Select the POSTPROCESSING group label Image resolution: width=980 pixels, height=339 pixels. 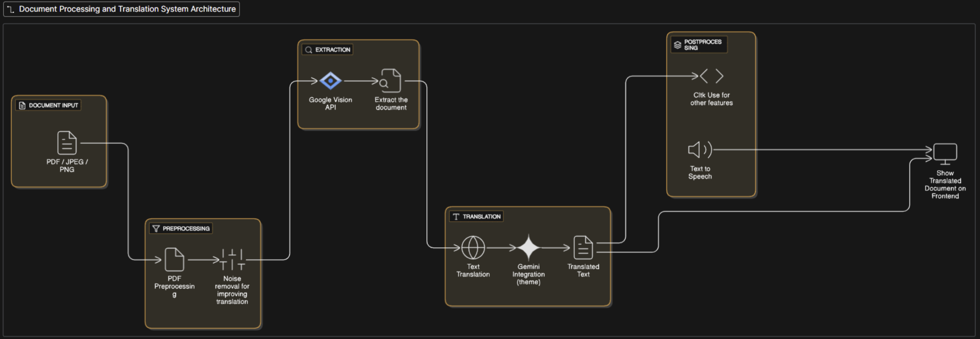click(699, 45)
